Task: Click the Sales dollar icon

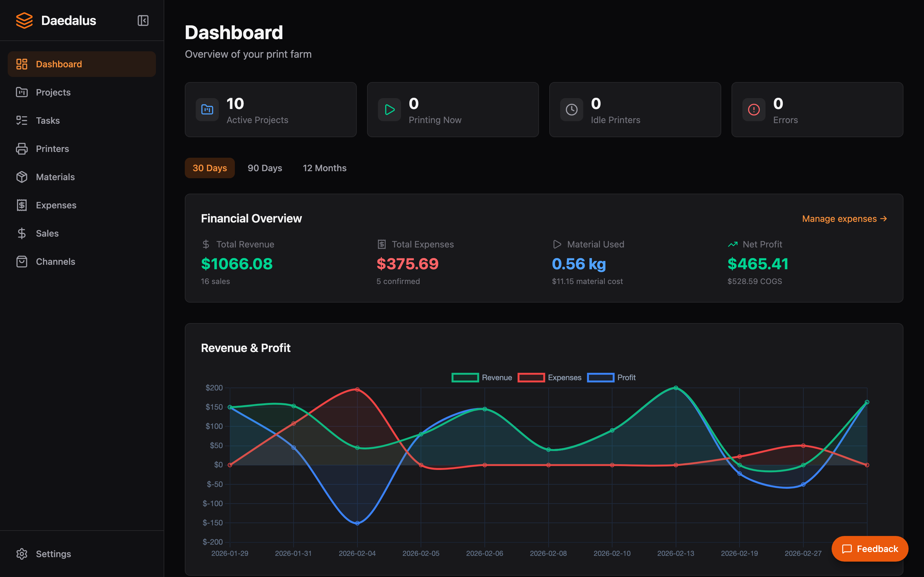Action: [22, 233]
